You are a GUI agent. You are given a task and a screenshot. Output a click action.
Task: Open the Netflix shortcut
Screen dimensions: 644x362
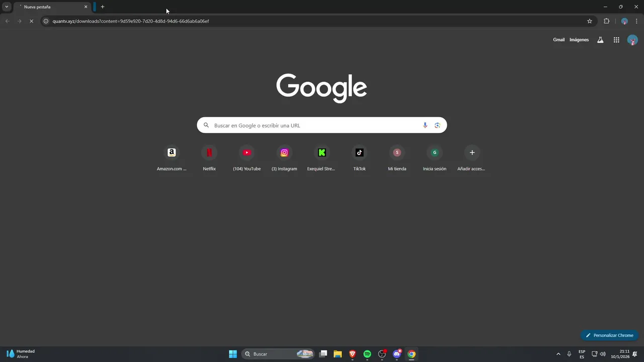click(x=209, y=158)
